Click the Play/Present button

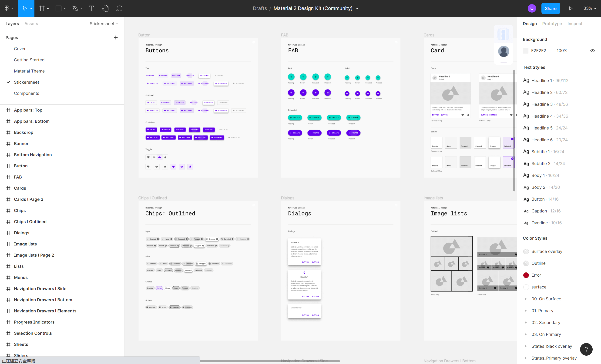(x=571, y=8)
